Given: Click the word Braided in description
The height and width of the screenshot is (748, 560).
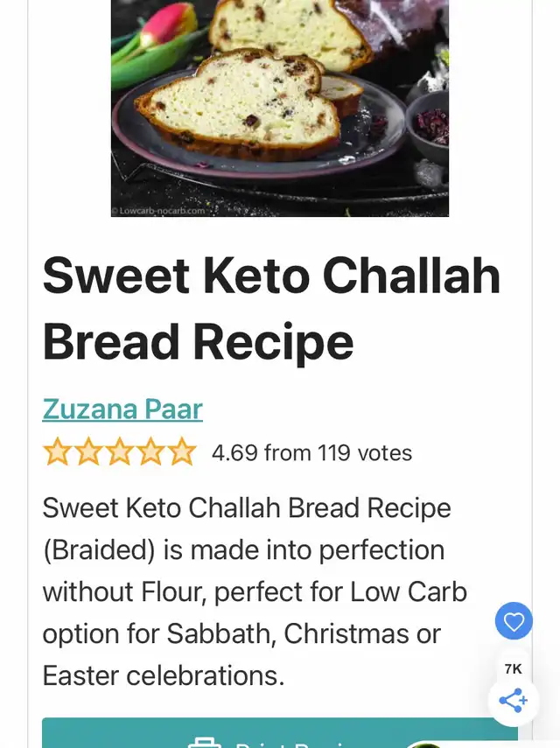Looking at the screenshot, I should tap(99, 550).
